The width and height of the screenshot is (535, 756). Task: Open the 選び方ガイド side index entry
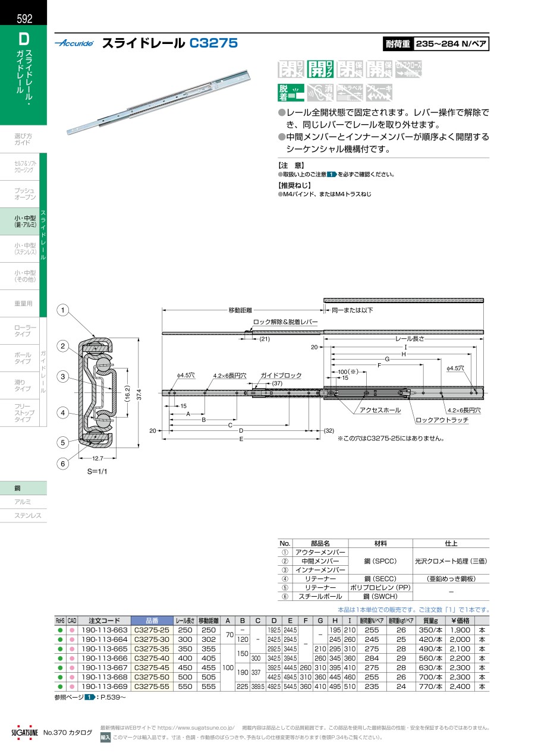(23, 139)
